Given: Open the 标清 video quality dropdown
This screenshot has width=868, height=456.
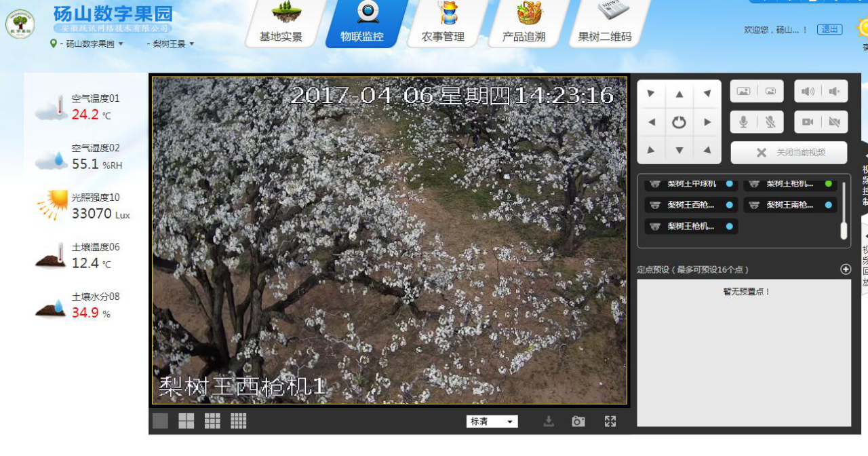Looking at the screenshot, I should tap(492, 421).
